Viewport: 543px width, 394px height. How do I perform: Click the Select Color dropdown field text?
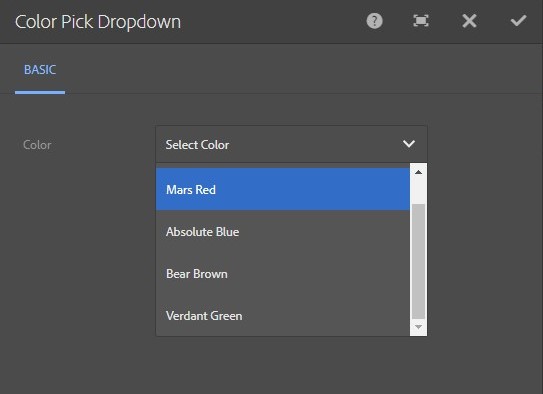click(x=197, y=145)
